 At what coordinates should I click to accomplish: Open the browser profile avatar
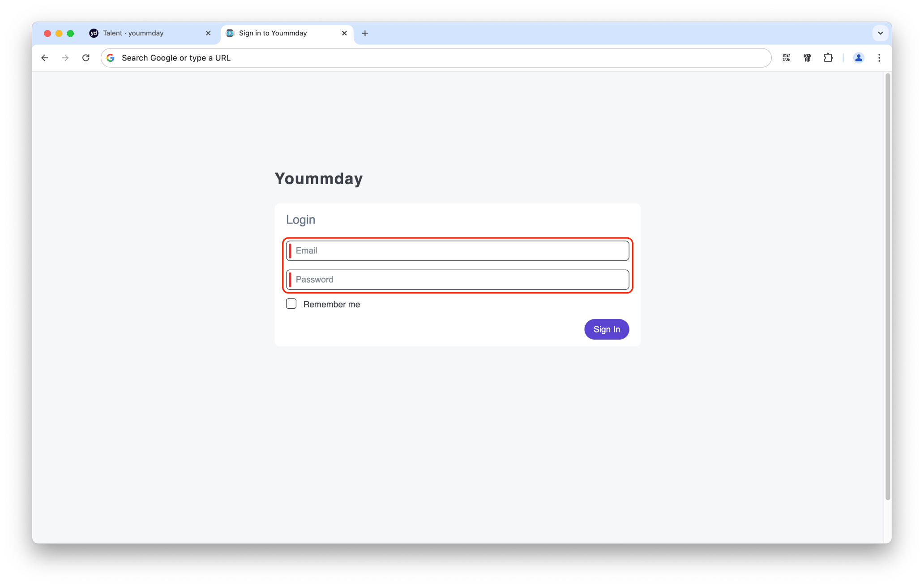tap(858, 58)
